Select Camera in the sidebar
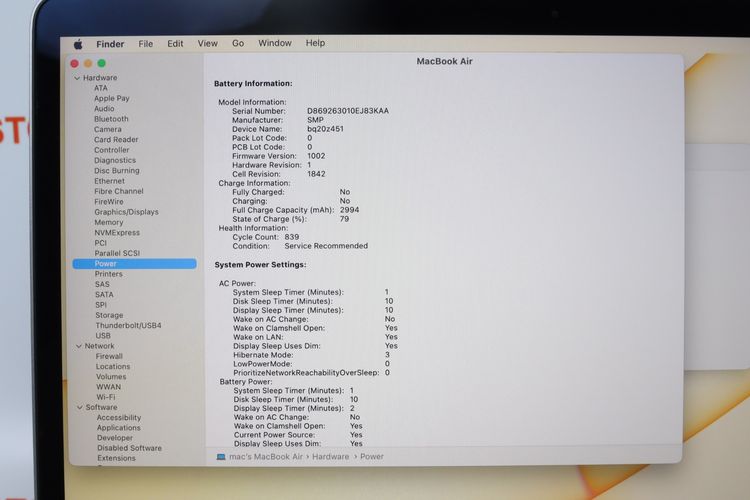The width and height of the screenshot is (750, 500). tap(108, 129)
